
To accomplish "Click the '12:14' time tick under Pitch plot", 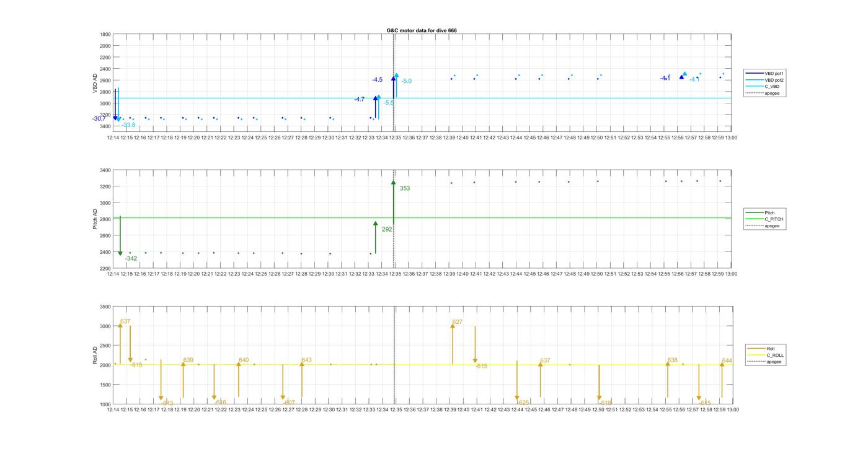I will pos(112,273).
